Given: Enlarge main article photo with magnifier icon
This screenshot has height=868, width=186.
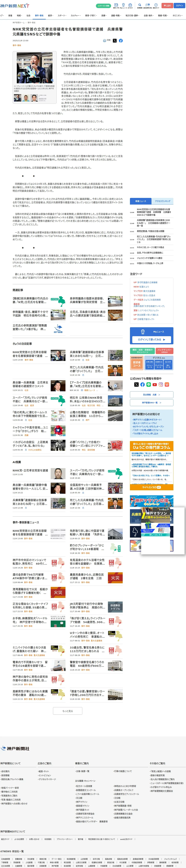Looking at the screenshot, I should click(x=52, y=80).
